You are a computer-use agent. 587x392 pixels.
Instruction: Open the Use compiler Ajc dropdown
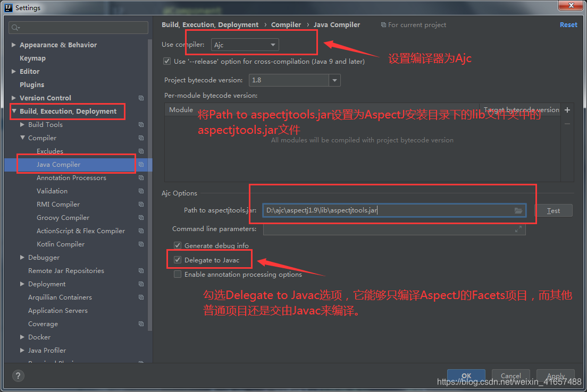[x=245, y=45]
